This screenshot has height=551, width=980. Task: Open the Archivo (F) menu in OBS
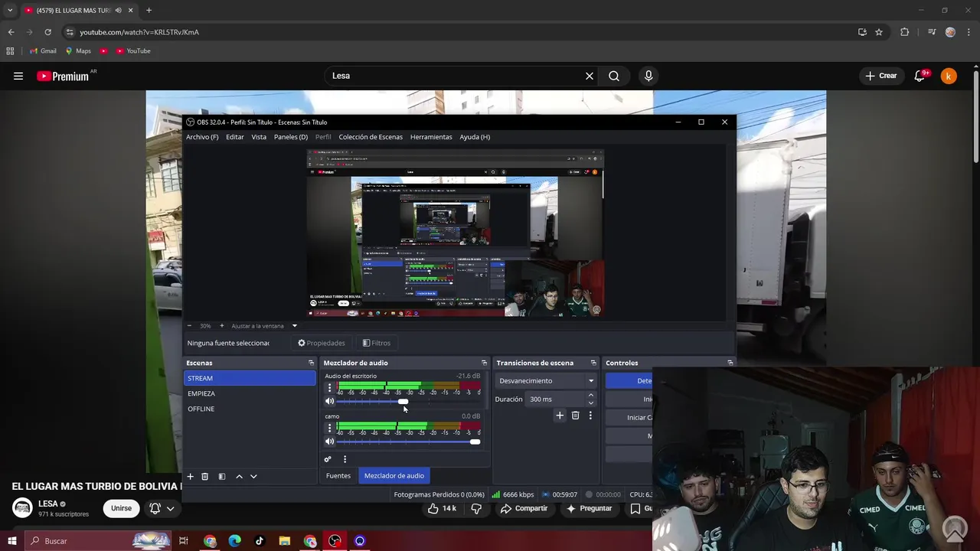[202, 137]
